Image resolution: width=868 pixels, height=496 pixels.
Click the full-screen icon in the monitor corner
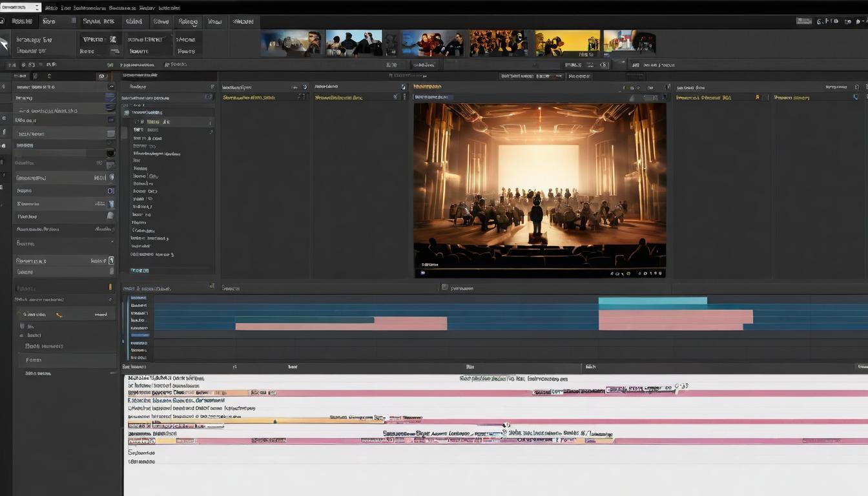662,273
